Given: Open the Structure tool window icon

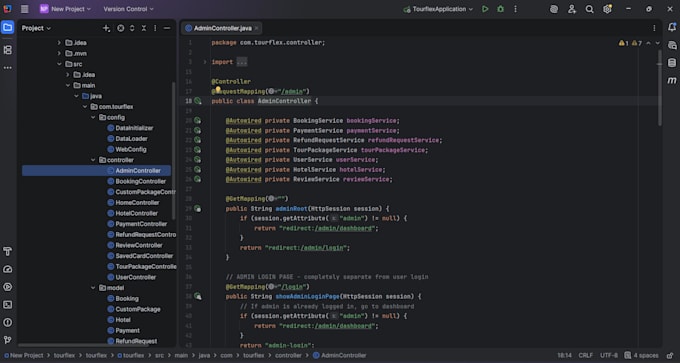Looking at the screenshot, I should click(7, 50).
